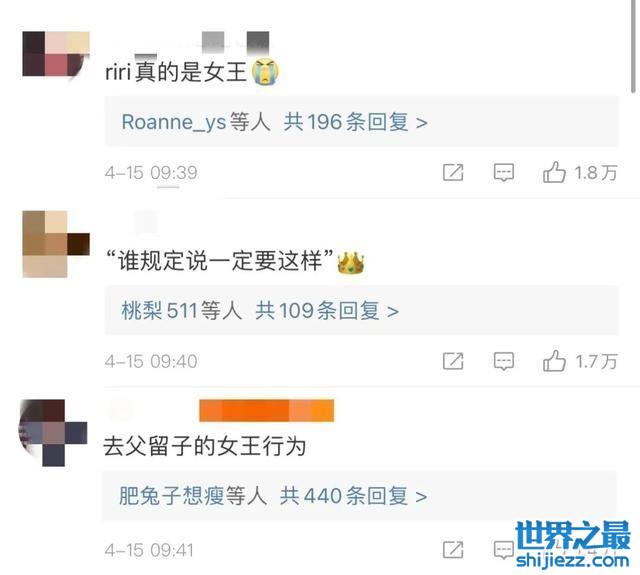Viewport: 640px width, 575px height.
Task: Click the scrollbar at the right edge
Action: coord(633,47)
